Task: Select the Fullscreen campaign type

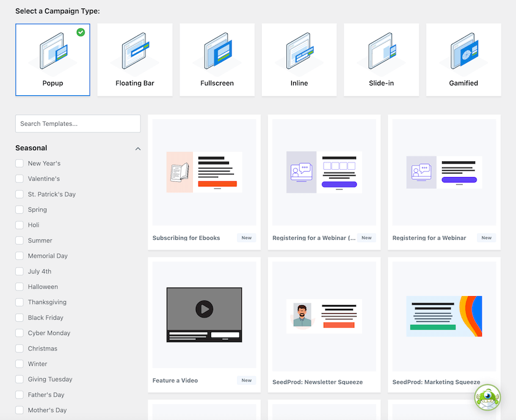Action: [x=217, y=59]
